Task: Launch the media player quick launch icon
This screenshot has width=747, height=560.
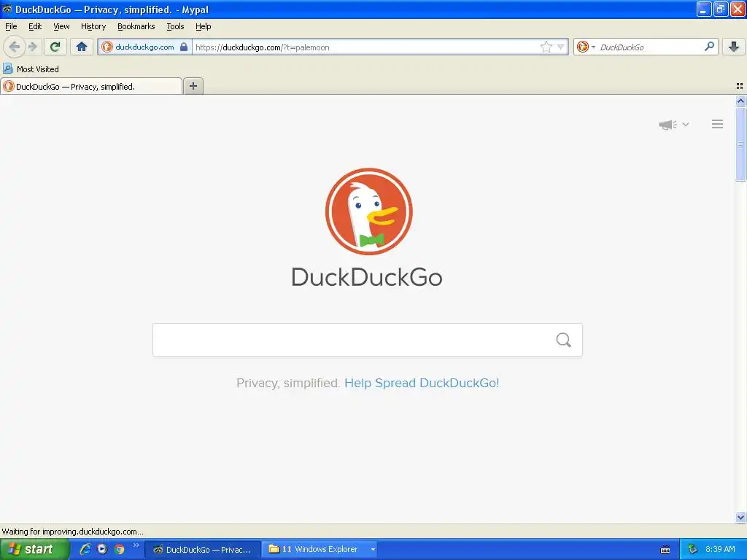Action: point(102,549)
